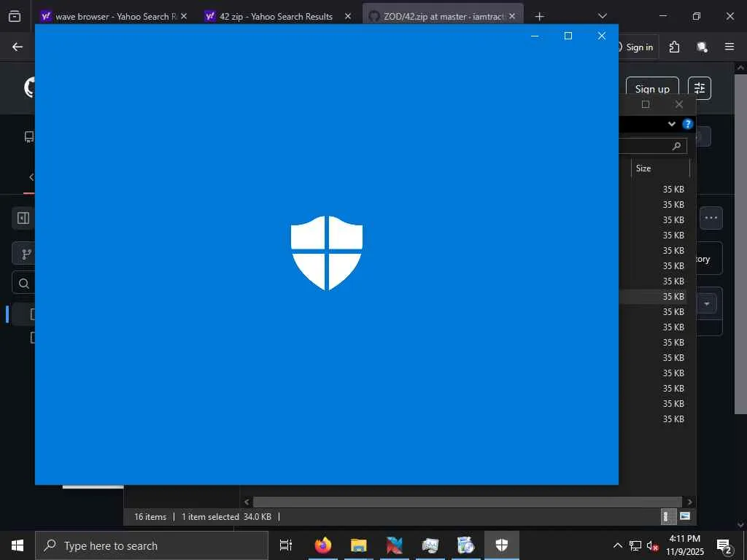Image resolution: width=747 pixels, height=560 pixels.
Task: Open the muted volume tray icon
Action: (x=652, y=545)
